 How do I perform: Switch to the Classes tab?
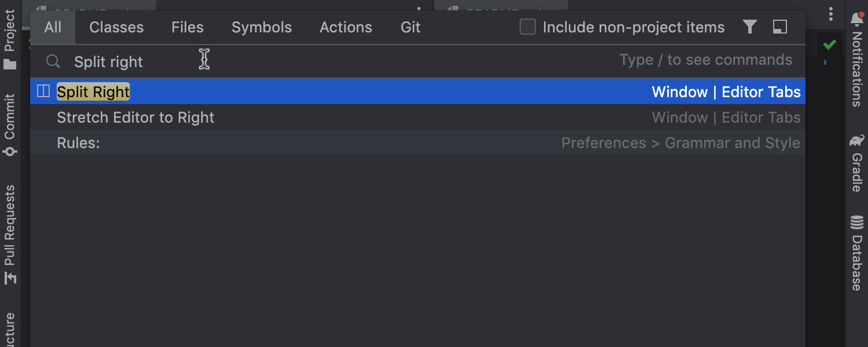pyautogui.click(x=116, y=27)
